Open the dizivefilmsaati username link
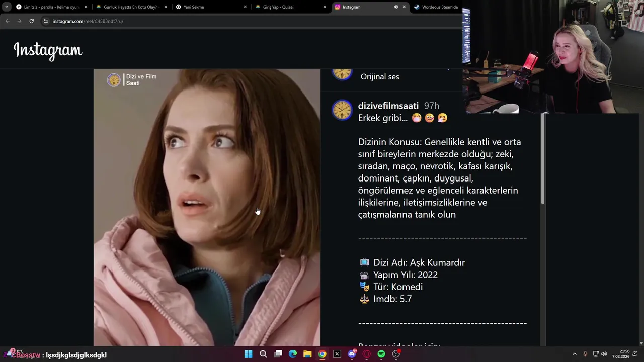This screenshot has width=644, height=362. (388, 106)
